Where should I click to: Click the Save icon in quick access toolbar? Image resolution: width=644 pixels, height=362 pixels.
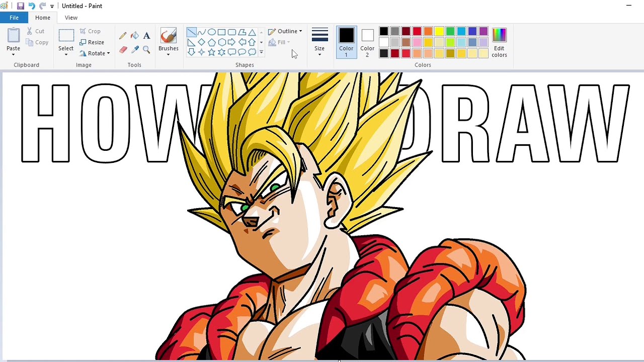(21, 6)
